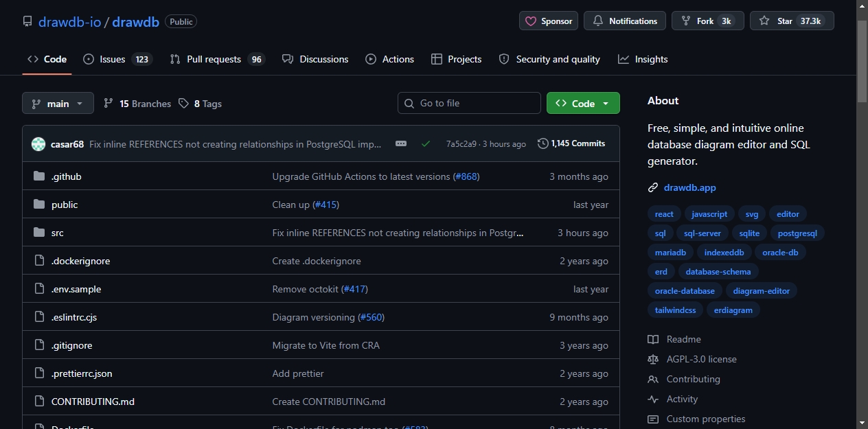Viewport: 868px width, 429px height.
Task: View the 15 Branches link
Action: pyautogui.click(x=137, y=104)
